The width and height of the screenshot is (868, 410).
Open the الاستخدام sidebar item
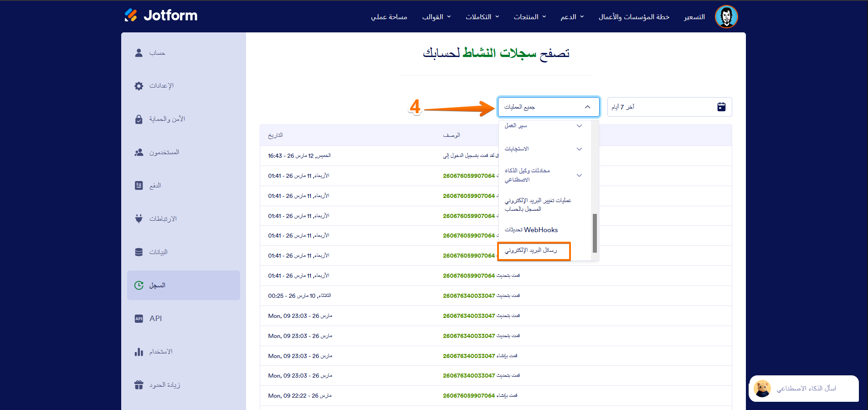tap(184, 352)
